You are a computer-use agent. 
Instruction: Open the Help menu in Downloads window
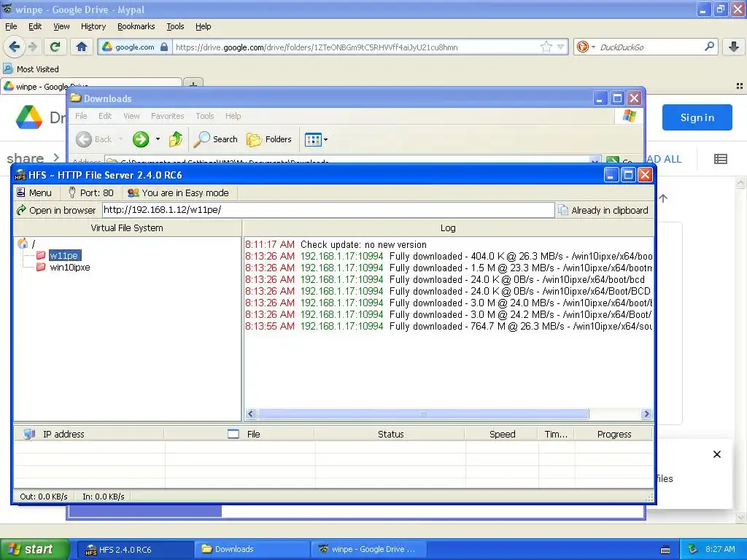coord(233,116)
